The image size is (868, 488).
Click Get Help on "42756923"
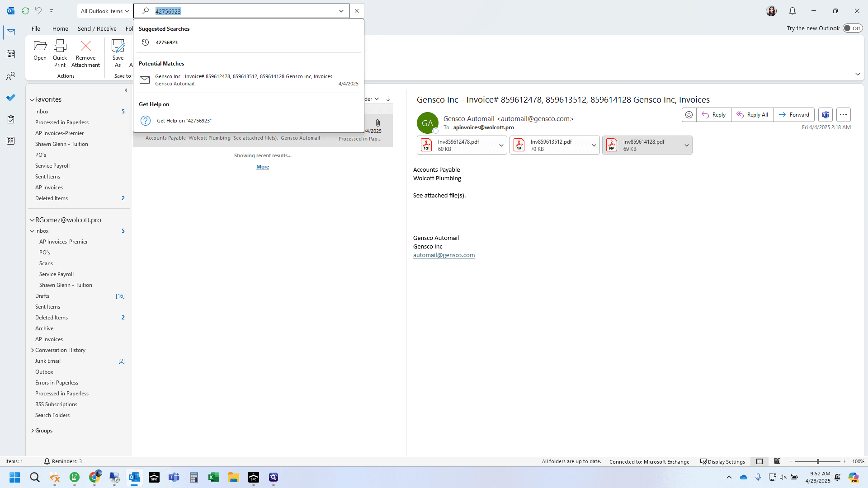click(248, 121)
